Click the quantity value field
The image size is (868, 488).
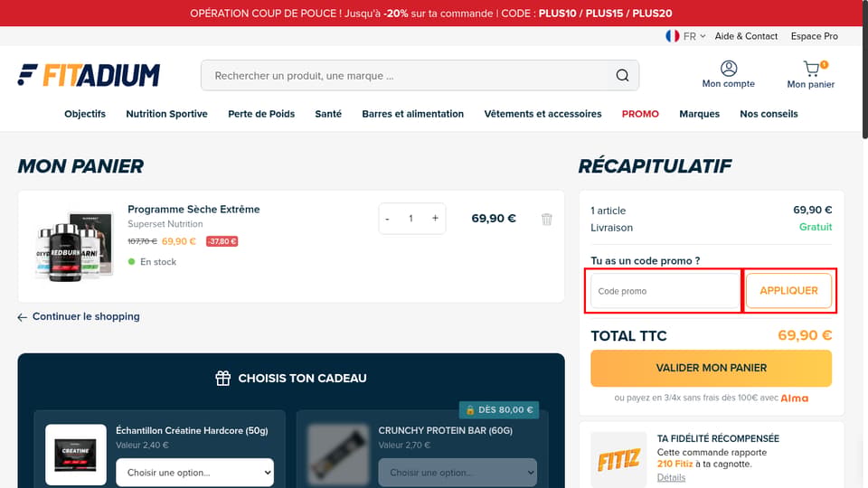coord(410,219)
